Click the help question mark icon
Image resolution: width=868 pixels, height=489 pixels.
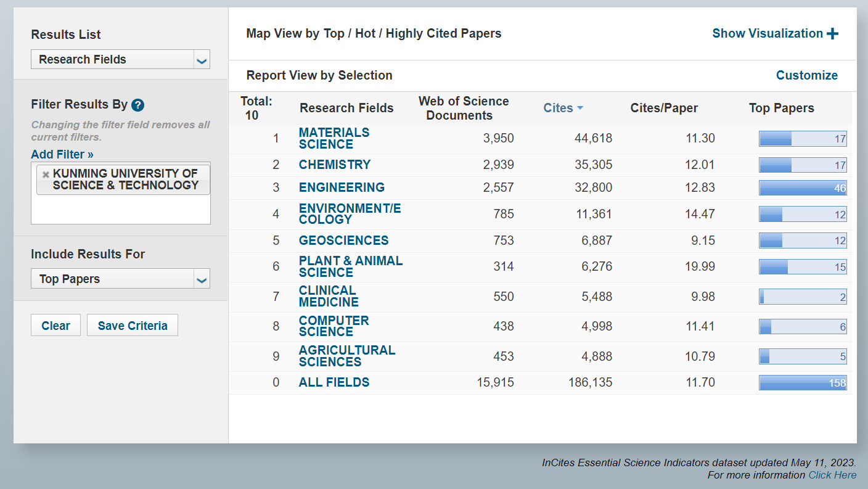click(138, 105)
